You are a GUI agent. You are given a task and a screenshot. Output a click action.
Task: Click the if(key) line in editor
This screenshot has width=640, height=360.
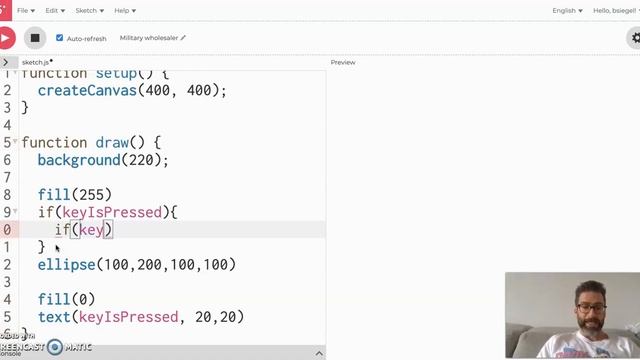(x=83, y=230)
